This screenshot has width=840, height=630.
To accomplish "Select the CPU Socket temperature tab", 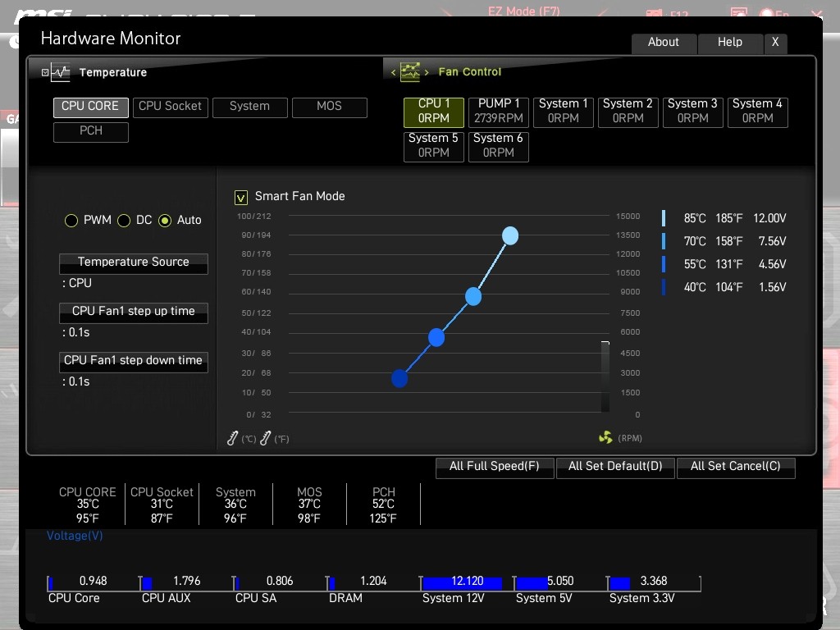I will 170,107.
